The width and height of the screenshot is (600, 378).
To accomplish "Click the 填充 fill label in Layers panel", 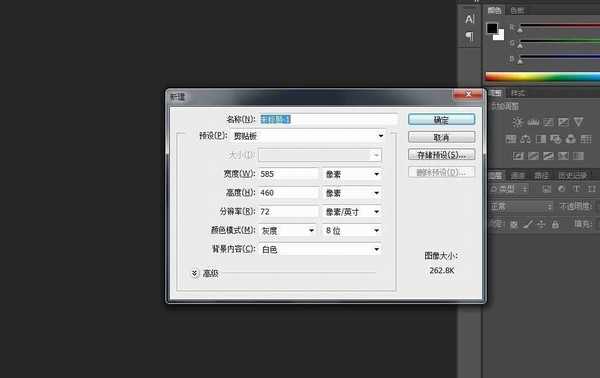I will click(x=584, y=225).
